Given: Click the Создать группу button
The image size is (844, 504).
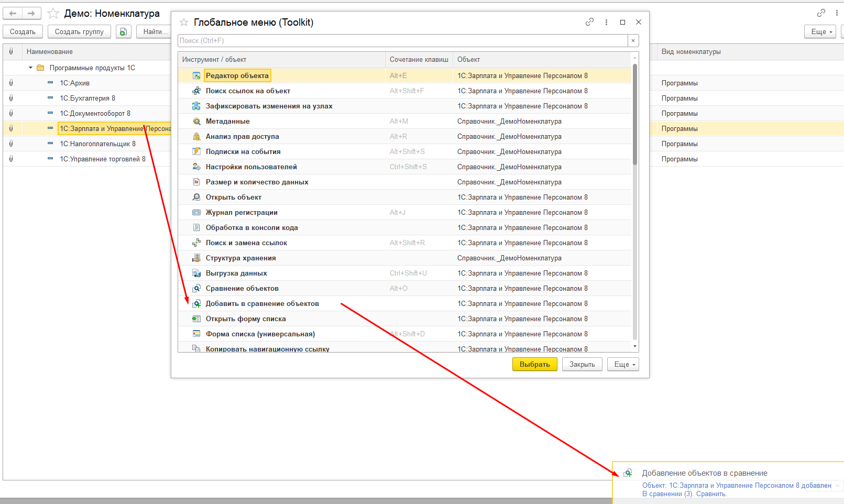Looking at the screenshot, I should coord(79,32).
